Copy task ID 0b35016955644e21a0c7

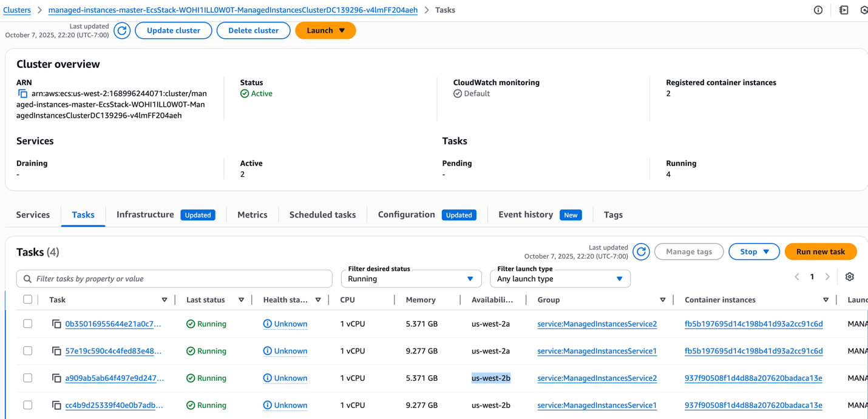coord(56,324)
